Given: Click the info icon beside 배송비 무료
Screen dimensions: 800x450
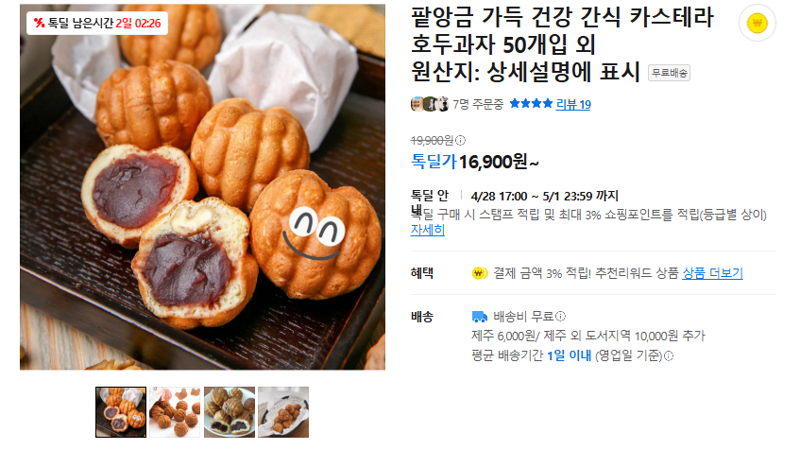Looking at the screenshot, I should point(560,316).
